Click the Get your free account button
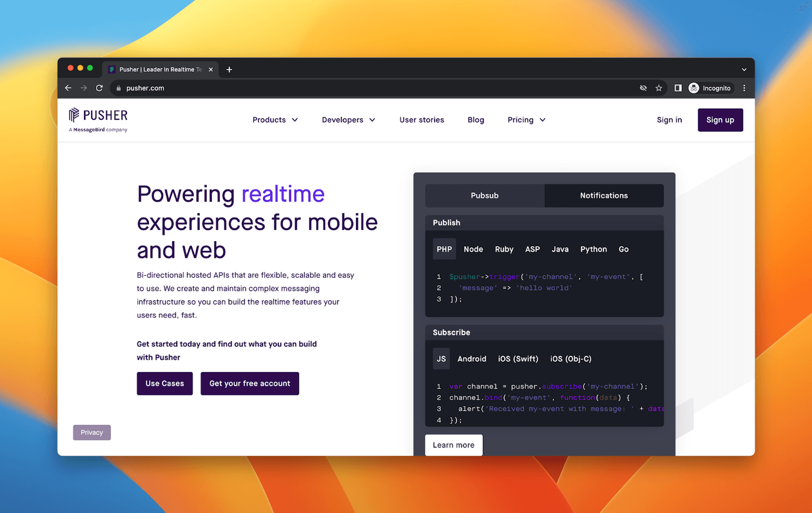 (250, 383)
